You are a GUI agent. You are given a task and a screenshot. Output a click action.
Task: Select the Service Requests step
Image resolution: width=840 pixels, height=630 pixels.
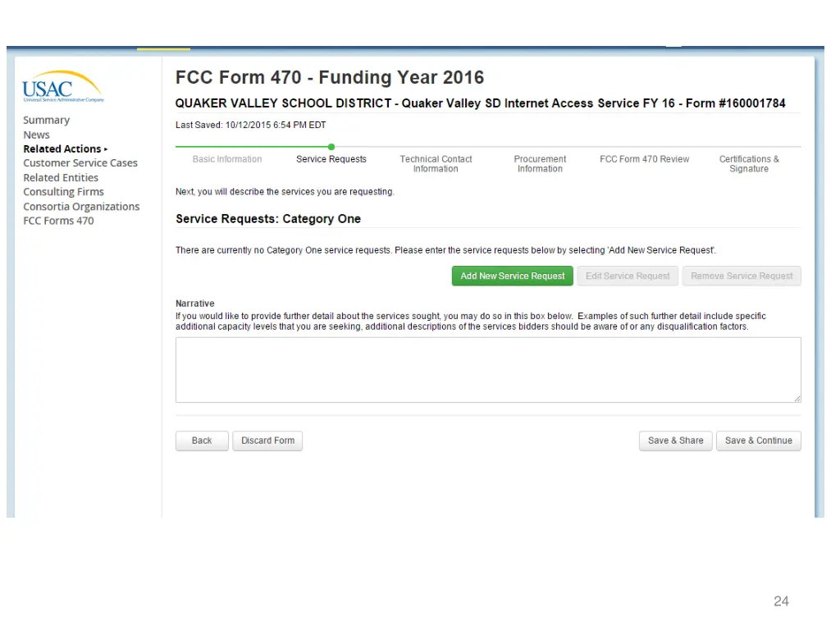click(331, 159)
